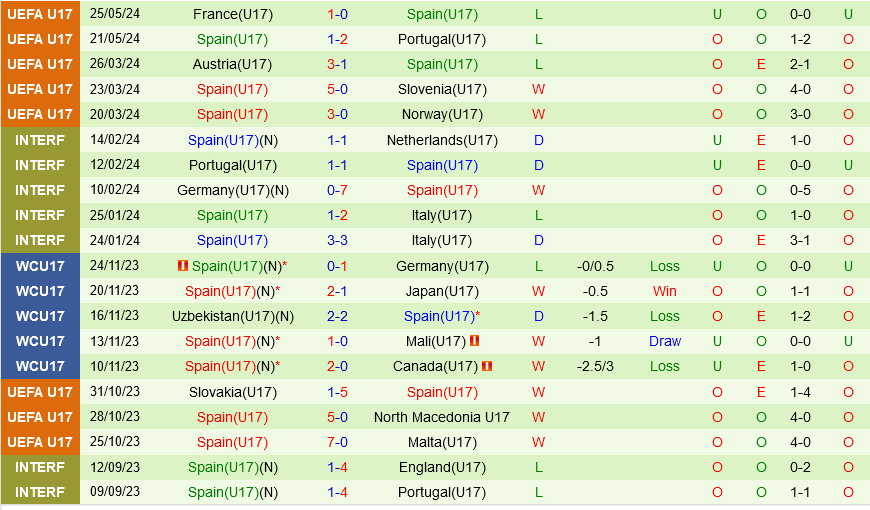
Task: Click the INTERF label on the 14/02/24 row
Action: pyautogui.click(x=40, y=140)
